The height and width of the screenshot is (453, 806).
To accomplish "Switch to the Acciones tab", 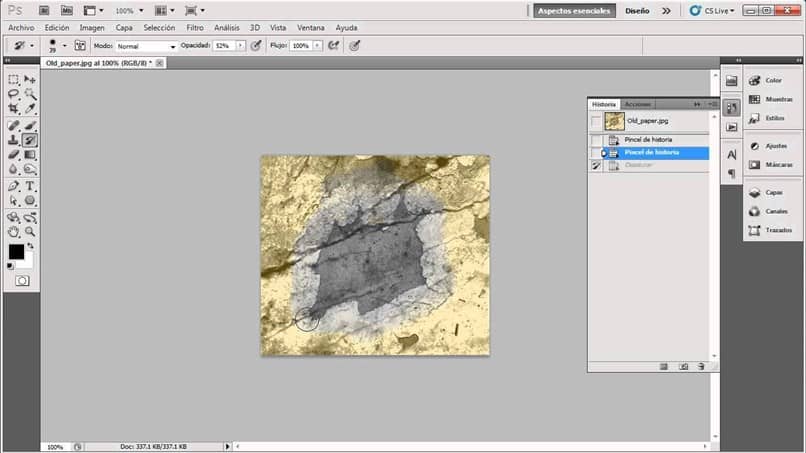I will click(638, 104).
